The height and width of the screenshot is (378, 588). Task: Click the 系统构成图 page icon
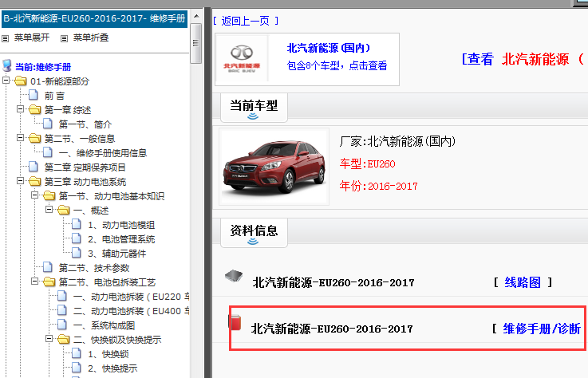62,325
